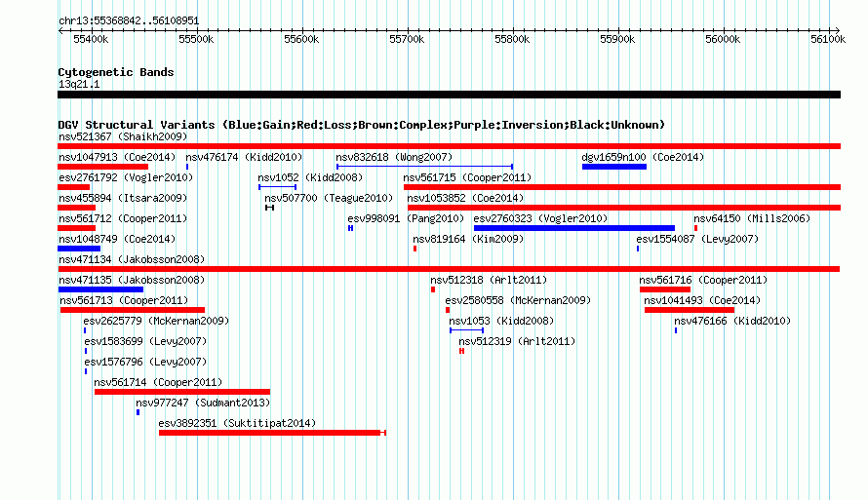This screenshot has height=500, width=868.
Task: Click the 13q21.1 band label
Action: (x=79, y=84)
